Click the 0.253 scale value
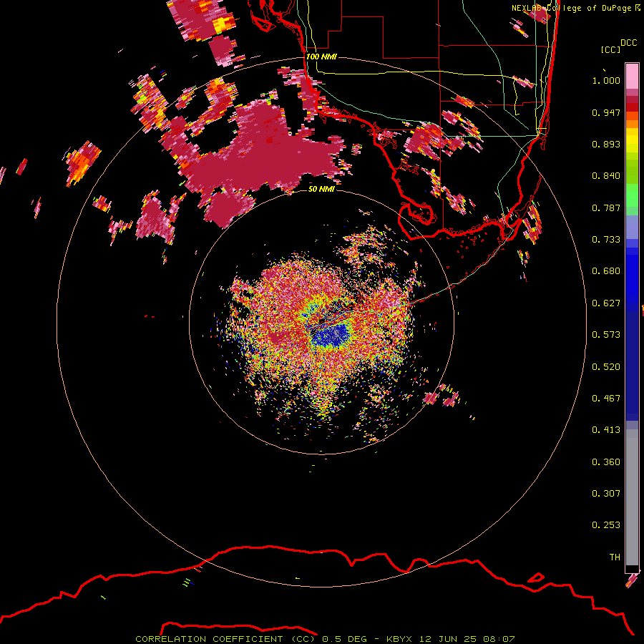644x644 pixels. click(606, 525)
